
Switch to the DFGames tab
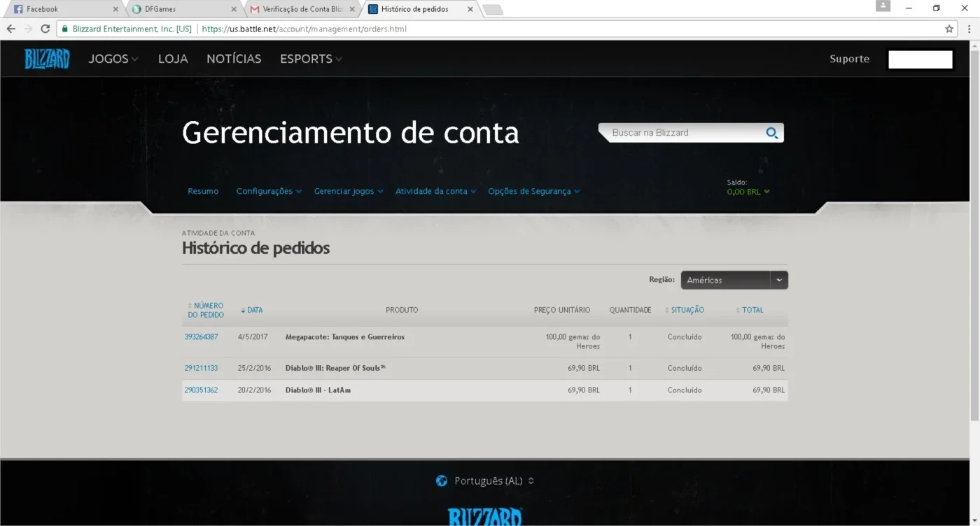pyautogui.click(x=183, y=9)
